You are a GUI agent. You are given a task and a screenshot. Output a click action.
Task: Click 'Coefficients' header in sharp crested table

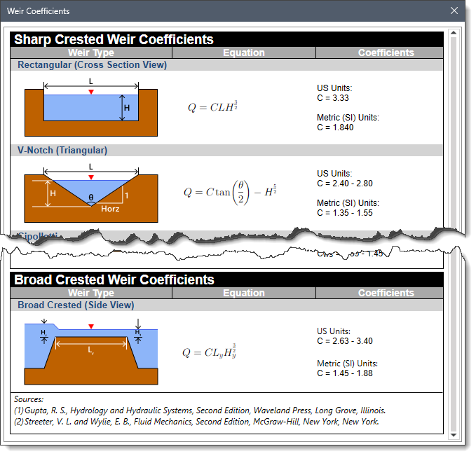click(386, 53)
